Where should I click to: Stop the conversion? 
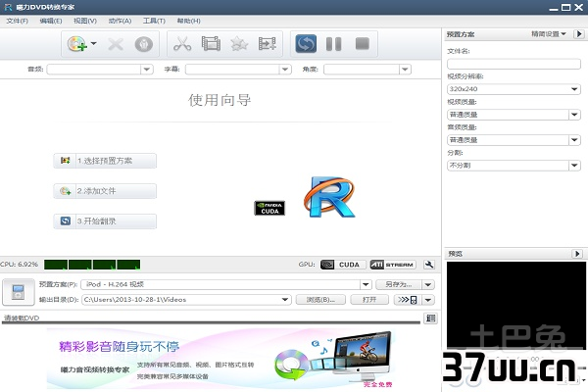pyautogui.click(x=363, y=43)
